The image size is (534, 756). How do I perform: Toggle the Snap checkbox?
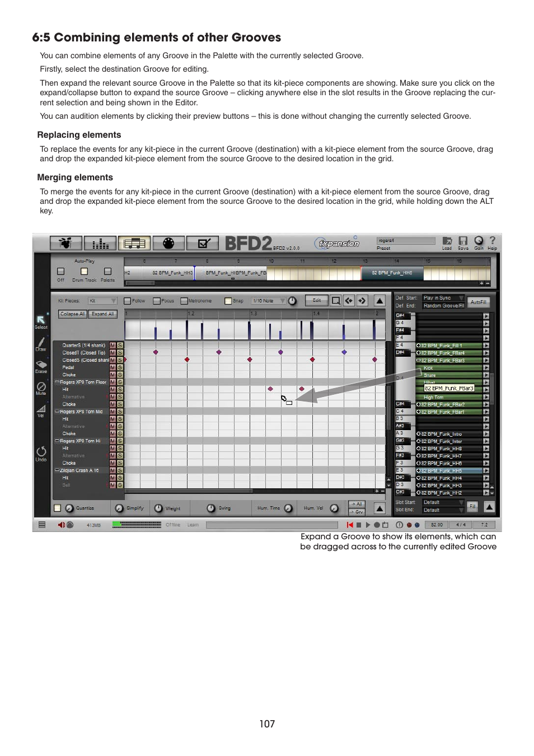point(228,301)
